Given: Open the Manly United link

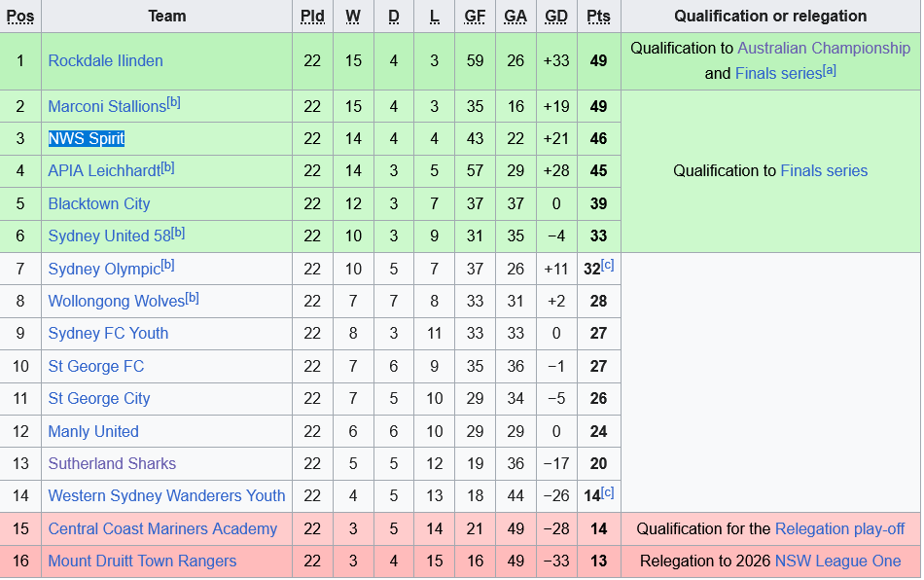Looking at the screenshot, I should pyautogui.click(x=93, y=431).
